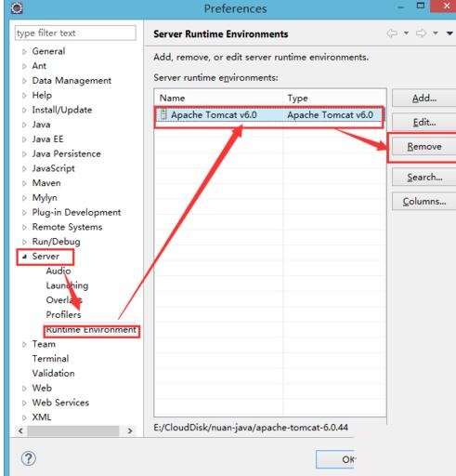The height and width of the screenshot is (476, 456).
Task: Click the Edit... button
Action: (x=424, y=122)
